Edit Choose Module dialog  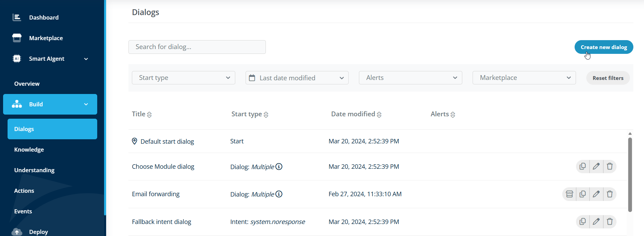tap(596, 166)
